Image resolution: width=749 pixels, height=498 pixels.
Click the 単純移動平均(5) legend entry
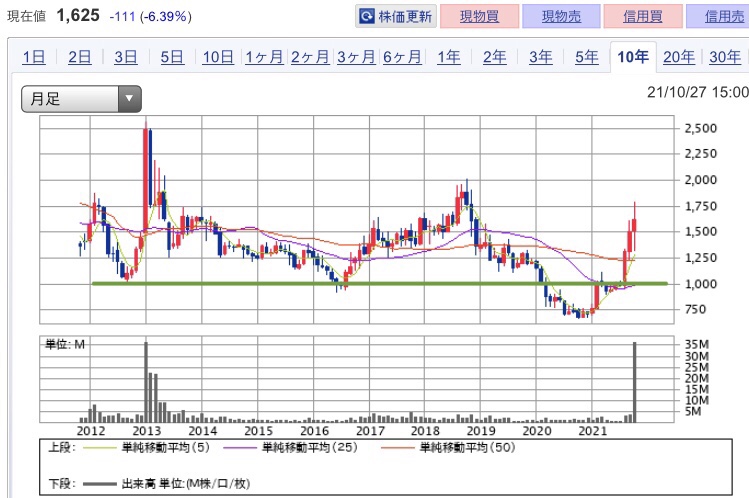[x=146, y=447]
